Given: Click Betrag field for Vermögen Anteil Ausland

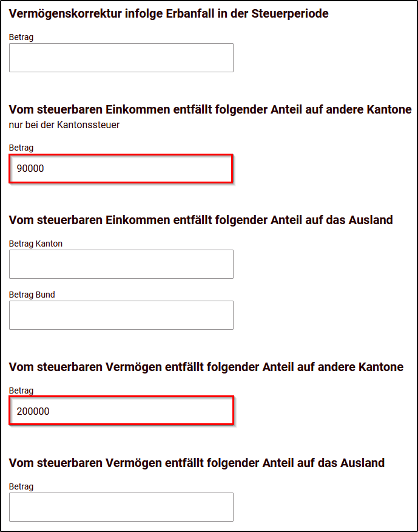Looking at the screenshot, I should coord(121,507).
